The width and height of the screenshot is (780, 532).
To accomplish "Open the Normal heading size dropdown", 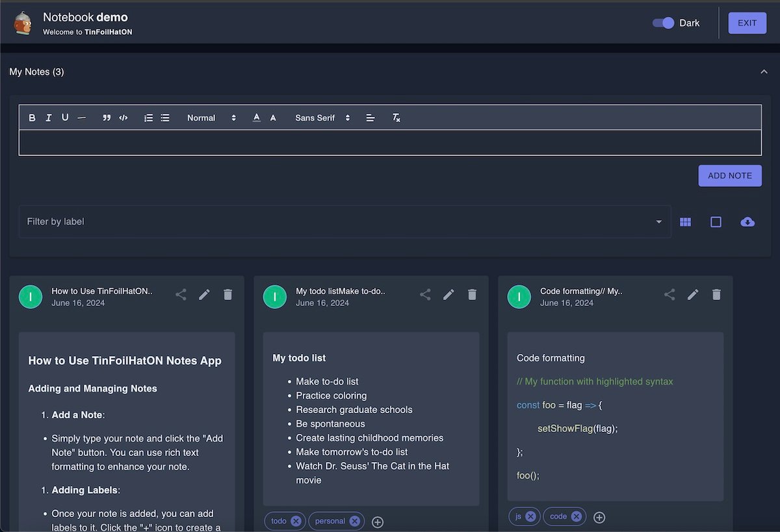I will coord(211,118).
